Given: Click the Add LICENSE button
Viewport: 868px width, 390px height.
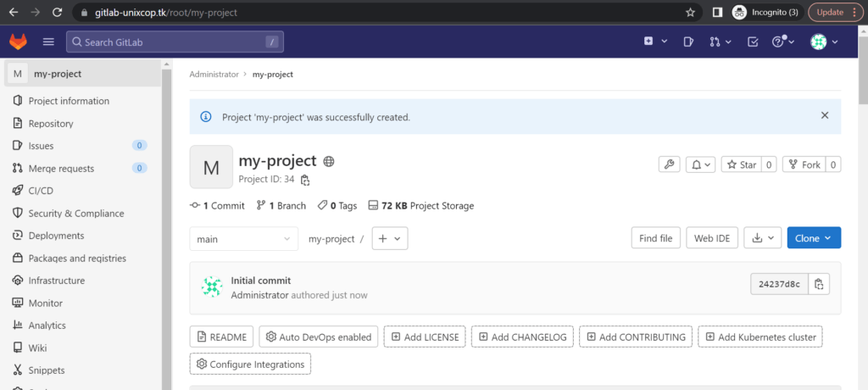Looking at the screenshot, I should point(426,337).
